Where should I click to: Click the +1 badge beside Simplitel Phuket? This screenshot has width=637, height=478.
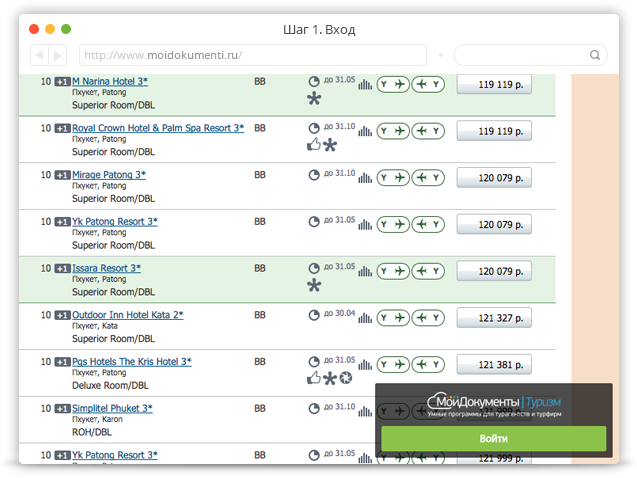pos(62,409)
